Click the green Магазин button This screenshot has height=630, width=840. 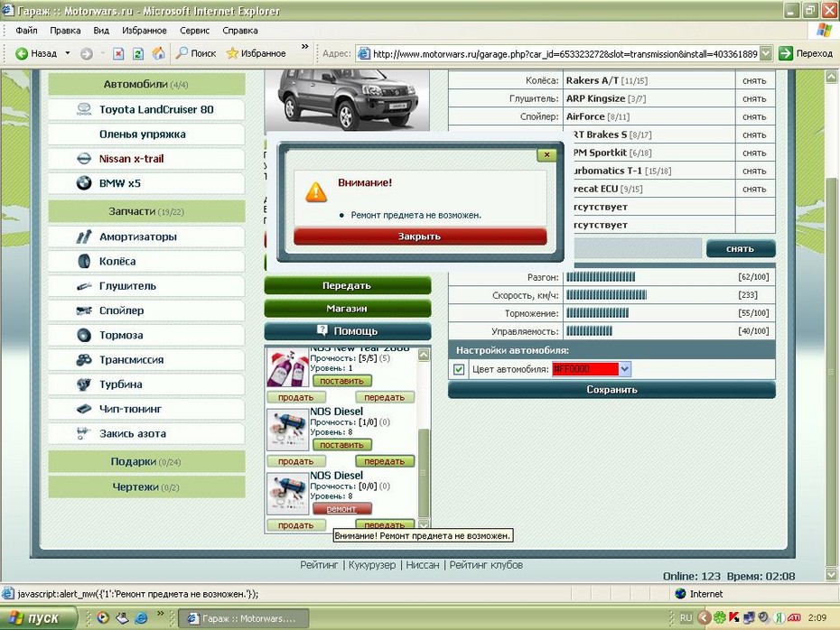tap(348, 309)
